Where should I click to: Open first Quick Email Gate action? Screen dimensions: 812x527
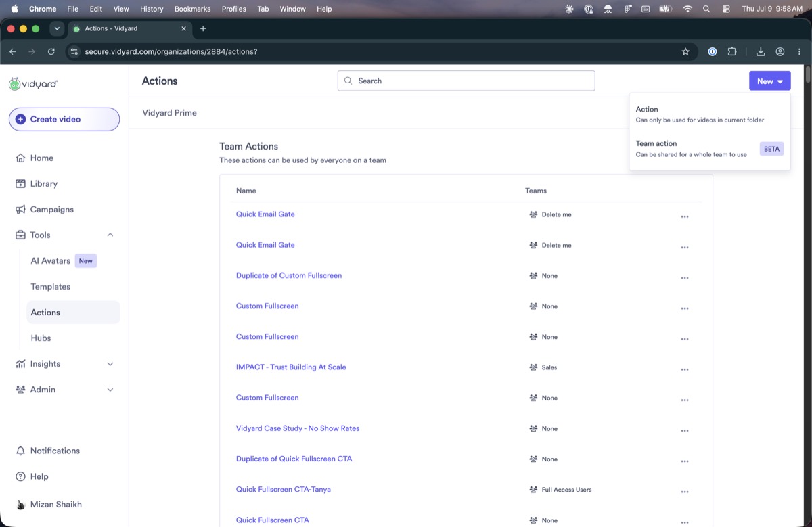(x=265, y=214)
